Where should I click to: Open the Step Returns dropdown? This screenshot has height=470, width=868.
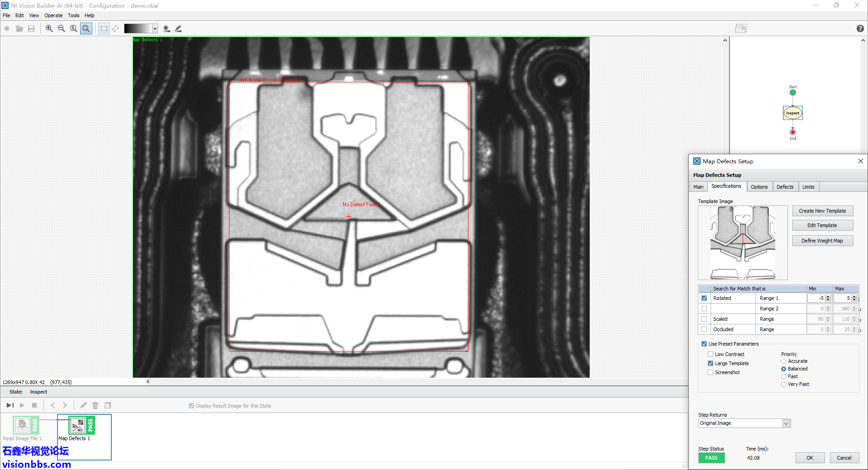coord(786,423)
